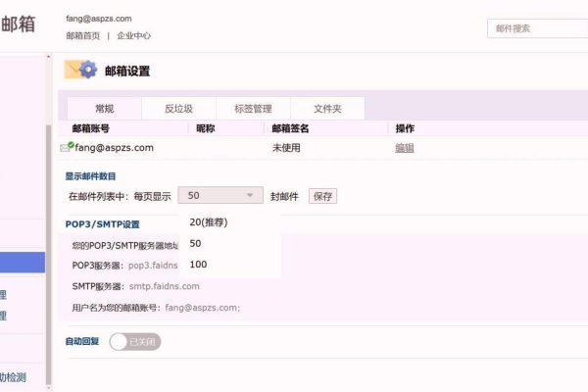Click the 邮箱签名 column header

(x=290, y=128)
